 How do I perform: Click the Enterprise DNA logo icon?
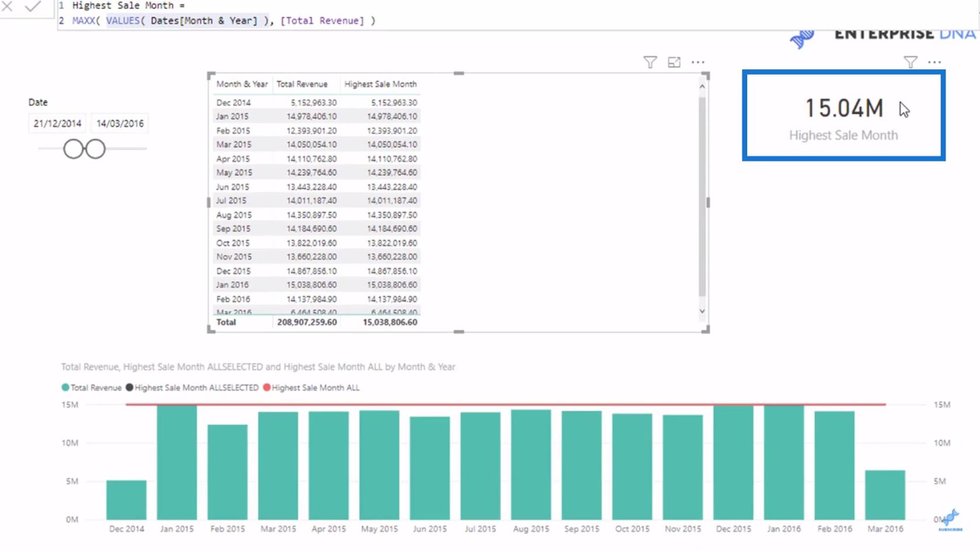pyautogui.click(x=802, y=38)
